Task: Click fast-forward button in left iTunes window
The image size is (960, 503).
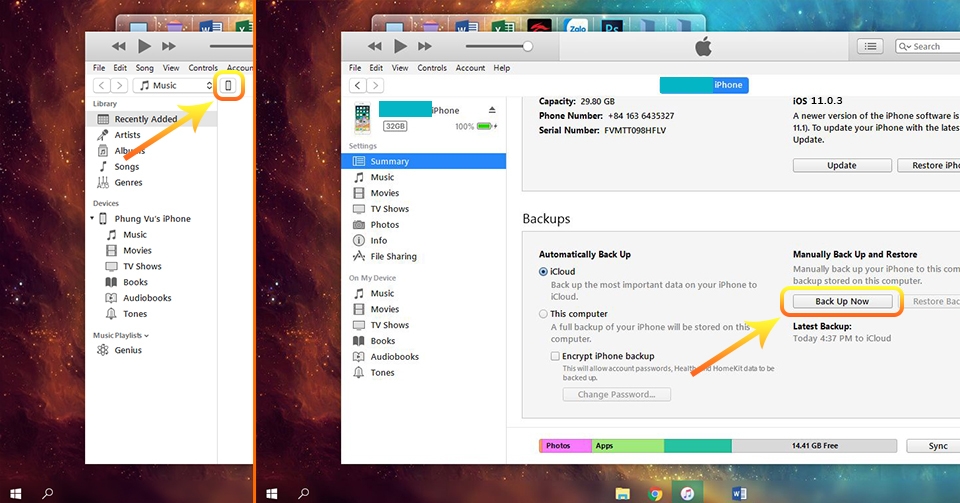Action: click(169, 46)
